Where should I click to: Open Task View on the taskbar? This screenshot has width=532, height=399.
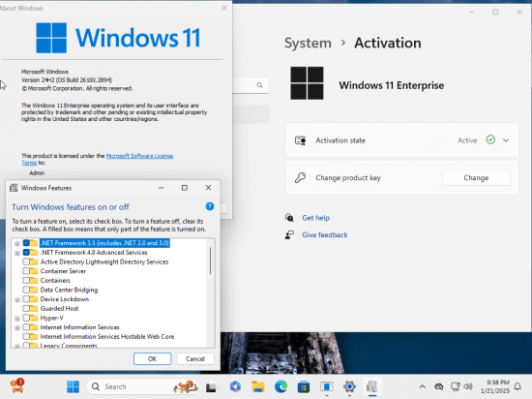211,387
